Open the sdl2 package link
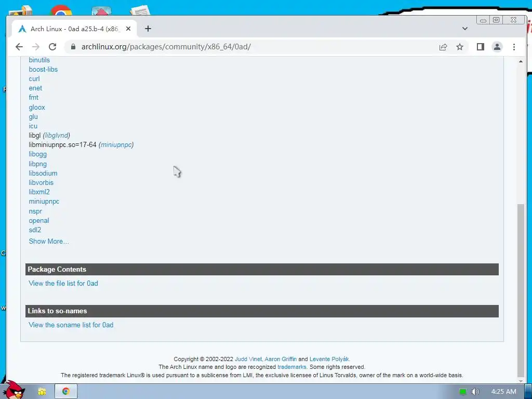 pos(35,230)
